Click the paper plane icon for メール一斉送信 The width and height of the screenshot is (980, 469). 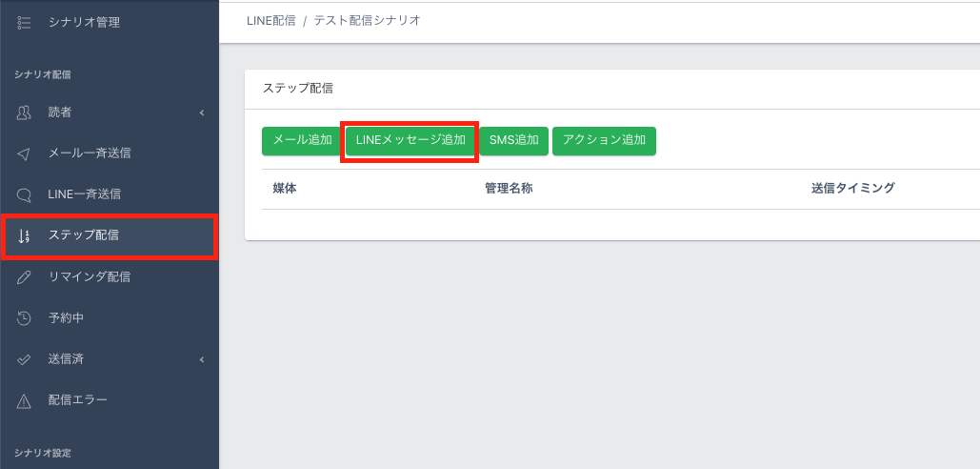coord(25,153)
